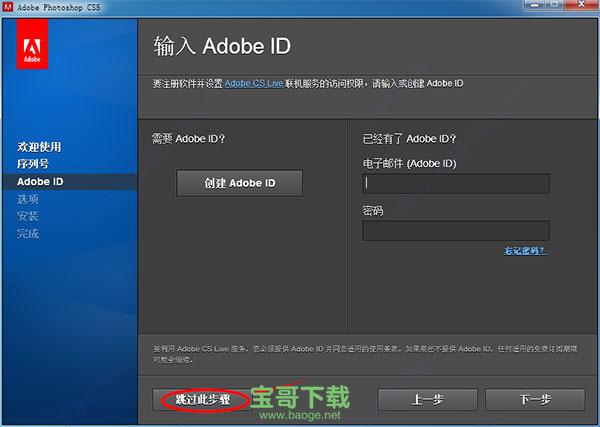This screenshot has width=600, height=427.
Task: Click the 跳过此步骤 button
Action: [x=202, y=399]
